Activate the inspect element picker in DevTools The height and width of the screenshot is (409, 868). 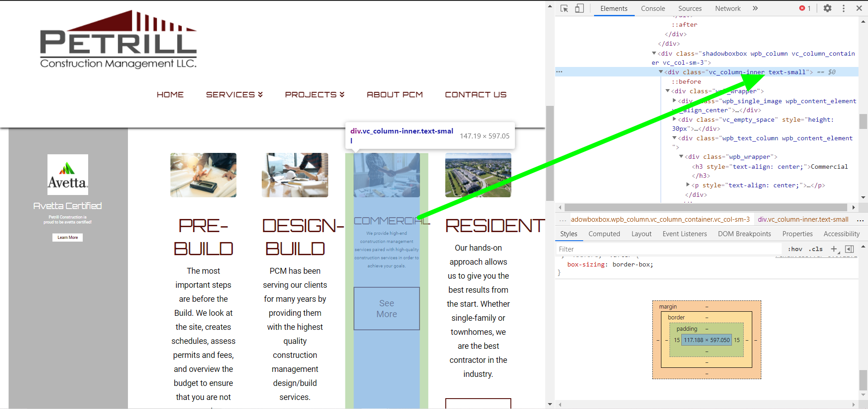564,8
